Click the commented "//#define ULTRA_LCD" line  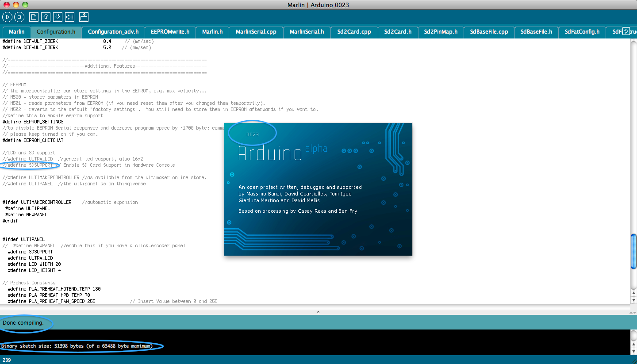pyautogui.click(x=73, y=159)
